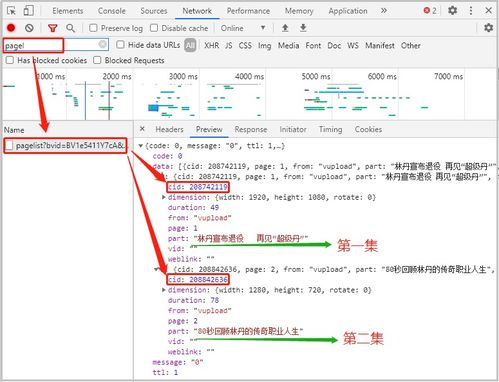Import HAR file with the upload arrow
This screenshot has width=499, height=382.
click(285, 28)
